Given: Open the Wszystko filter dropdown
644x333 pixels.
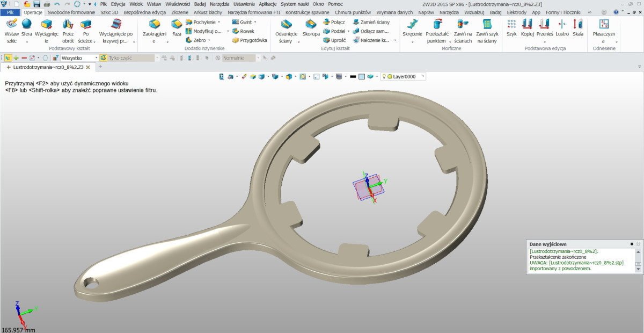Looking at the screenshot, I should (79, 57).
